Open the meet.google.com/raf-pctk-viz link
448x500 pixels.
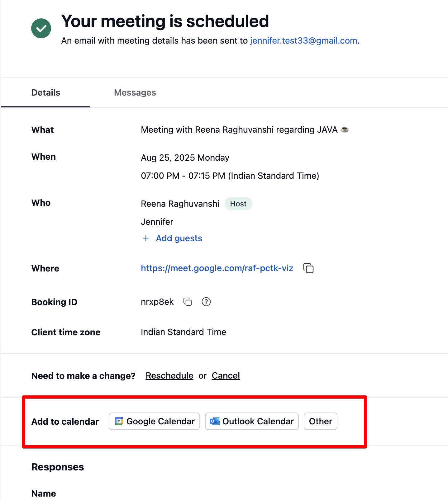[217, 268]
